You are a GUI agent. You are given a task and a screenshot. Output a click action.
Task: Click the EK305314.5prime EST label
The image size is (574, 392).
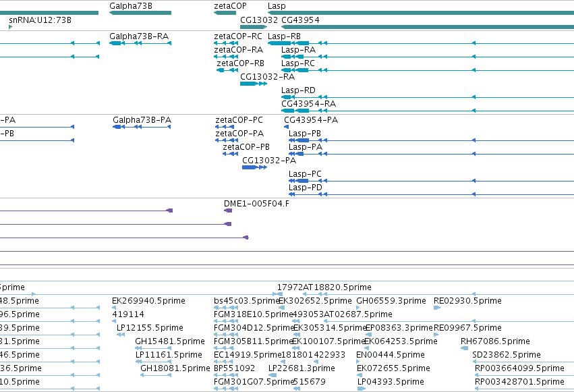click(x=330, y=328)
